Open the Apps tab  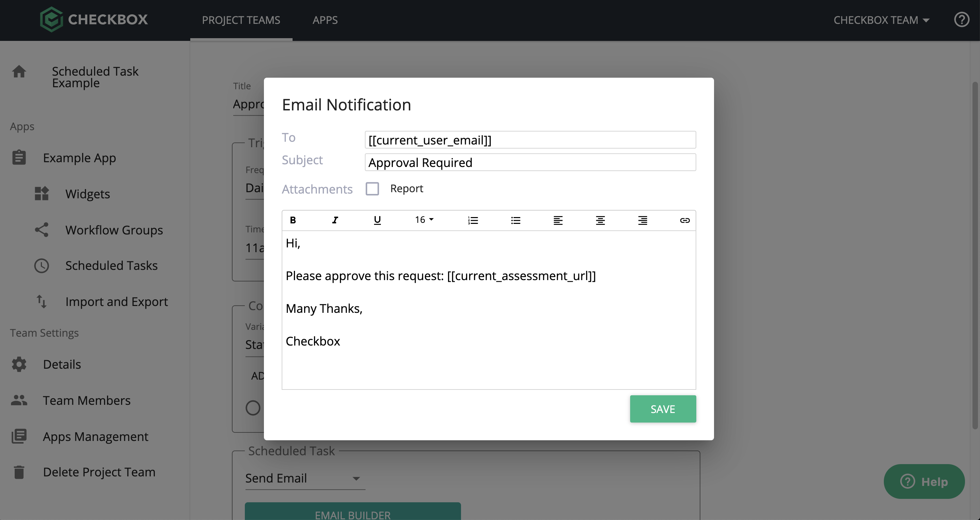(x=325, y=20)
